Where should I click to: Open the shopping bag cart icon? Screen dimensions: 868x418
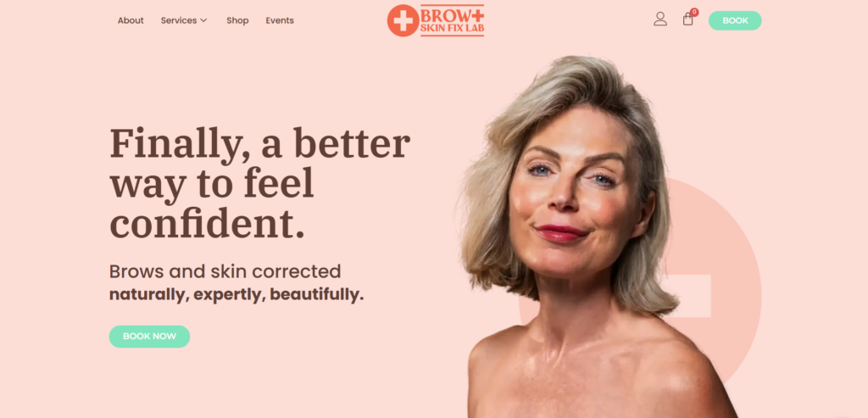pyautogui.click(x=688, y=20)
